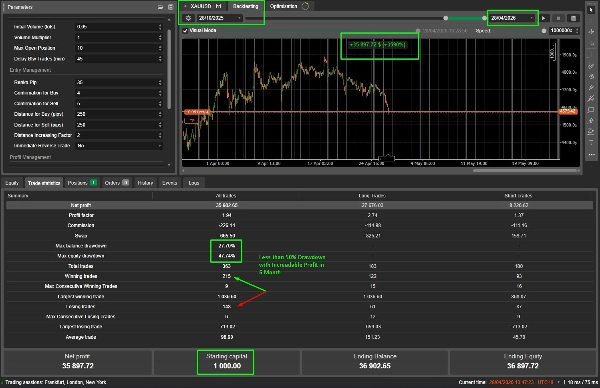This screenshot has width=600, height=388.
Task: Click the orange price label on chart axis
Action: [x=568, y=111]
